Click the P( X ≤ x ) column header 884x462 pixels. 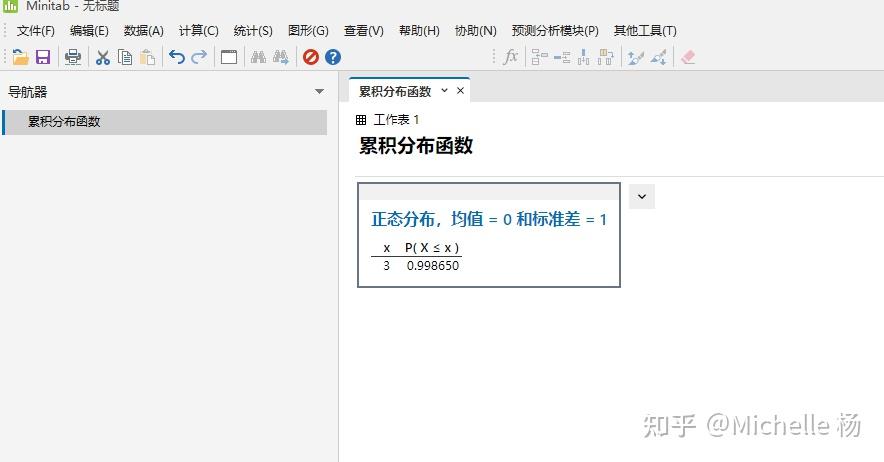(x=432, y=248)
